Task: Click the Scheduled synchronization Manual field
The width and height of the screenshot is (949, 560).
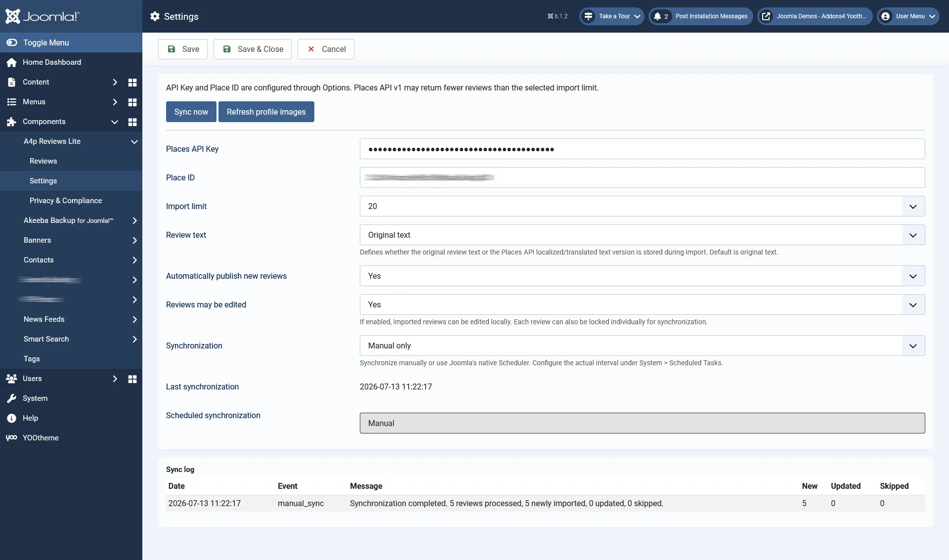Action: pos(642,423)
